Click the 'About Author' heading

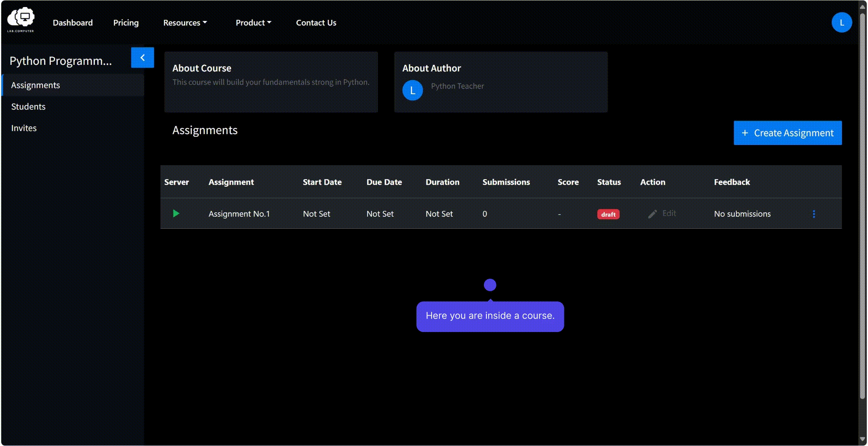coord(432,68)
